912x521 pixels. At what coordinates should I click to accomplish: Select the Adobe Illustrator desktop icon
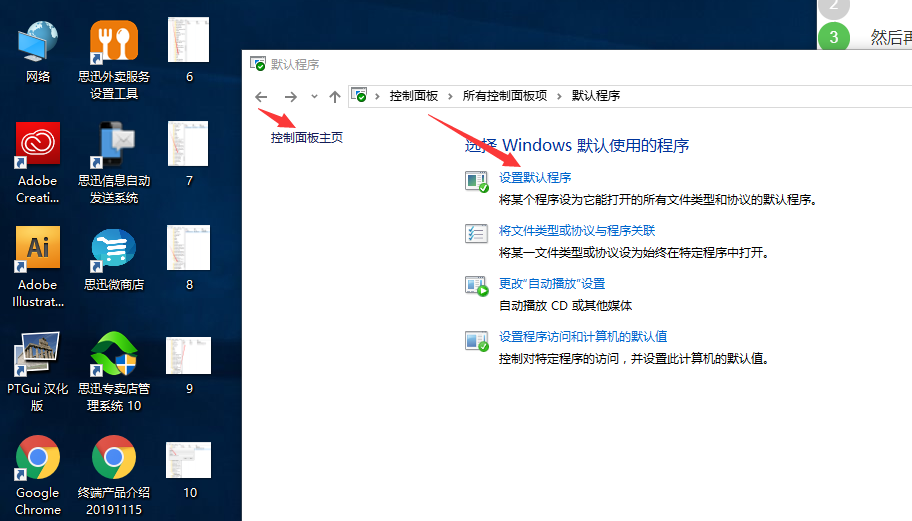pos(38,267)
